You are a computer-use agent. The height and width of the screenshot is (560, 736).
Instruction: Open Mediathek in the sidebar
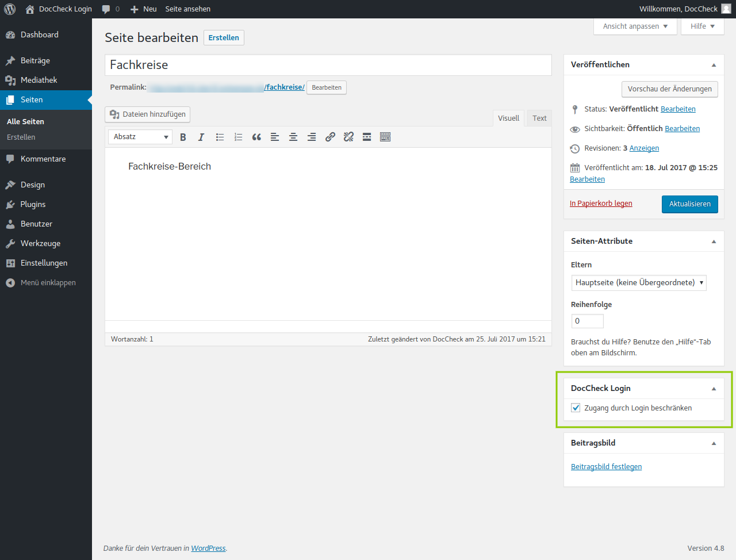(x=46, y=80)
